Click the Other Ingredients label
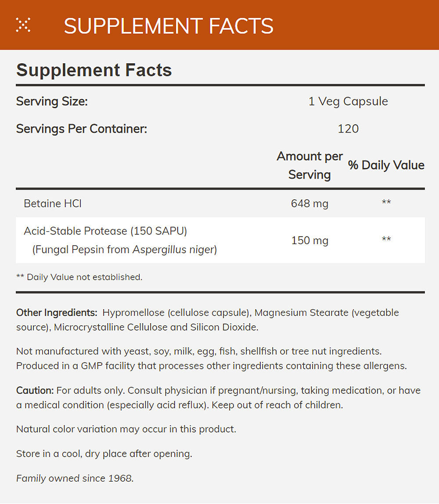The width and height of the screenshot is (439, 504). (57, 313)
